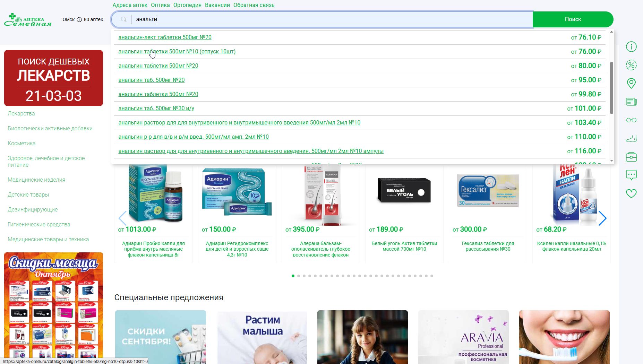Viewport: 643px width, 364px height.
Task: Open the feedback chat bubble icon
Action: point(631,175)
